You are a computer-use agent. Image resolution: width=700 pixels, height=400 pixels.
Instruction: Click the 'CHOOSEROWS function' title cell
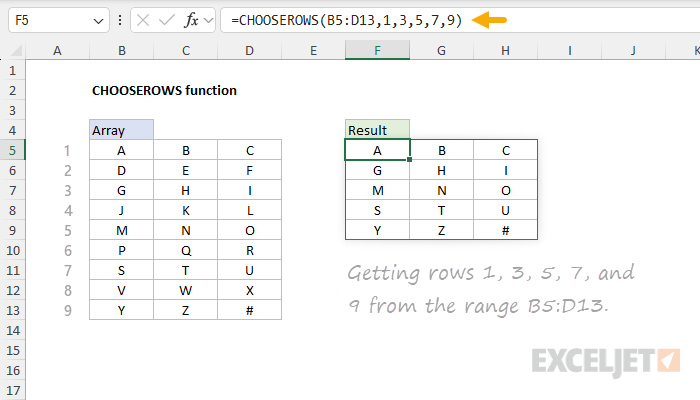point(164,91)
